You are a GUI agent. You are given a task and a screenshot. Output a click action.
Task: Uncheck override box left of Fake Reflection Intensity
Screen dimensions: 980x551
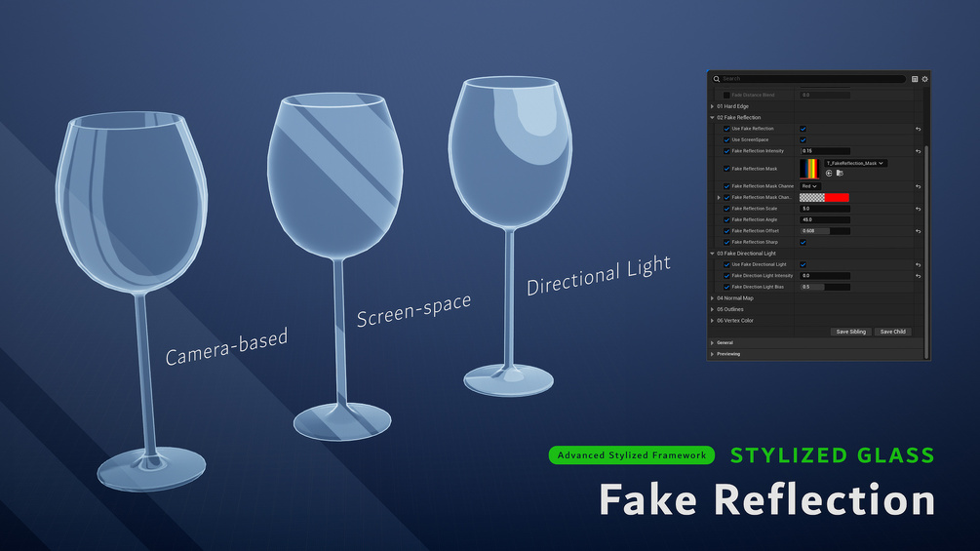726,151
